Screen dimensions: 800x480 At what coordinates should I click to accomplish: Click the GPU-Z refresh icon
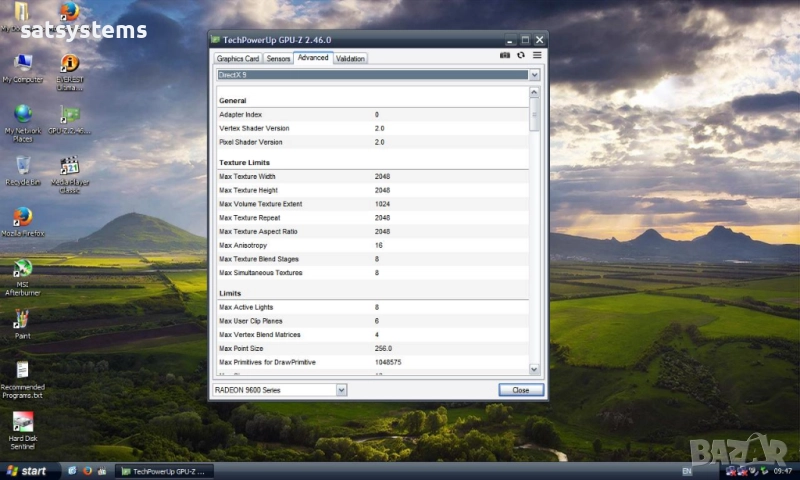521,55
